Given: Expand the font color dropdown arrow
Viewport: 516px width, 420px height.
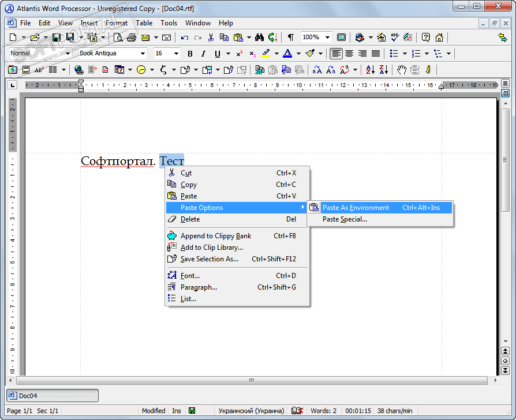Looking at the screenshot, I should click(x=298, y=54).
